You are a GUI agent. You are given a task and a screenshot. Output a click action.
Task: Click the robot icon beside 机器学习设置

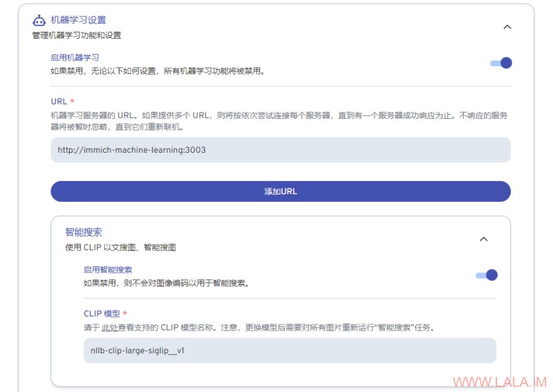click(x=39, y=21)
